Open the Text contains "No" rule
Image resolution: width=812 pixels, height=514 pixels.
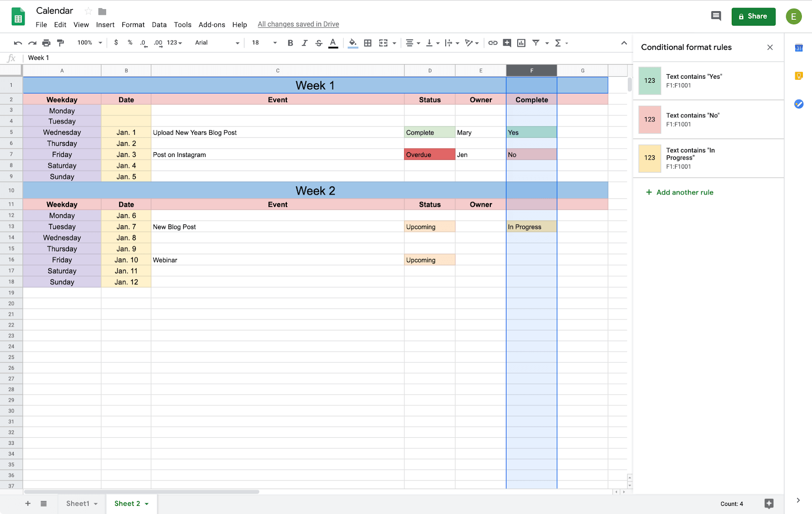point(708,119)
